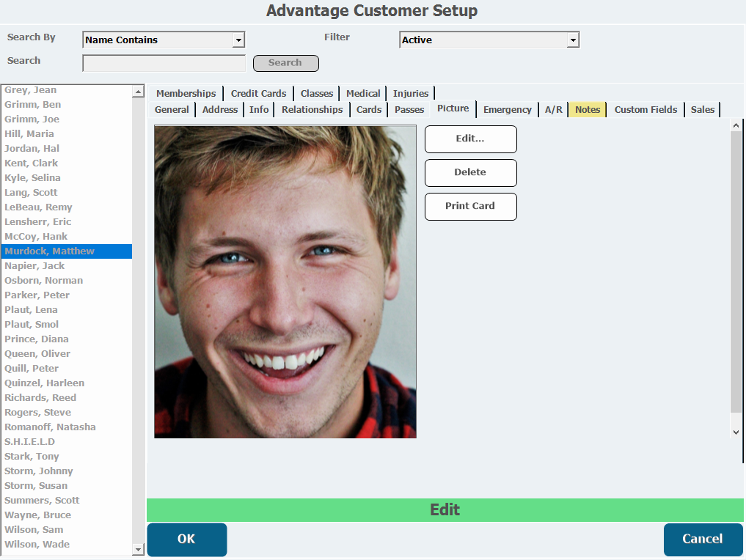746x560 pixels.
Task: Go to the Emergency tab
Action: [507, 110]
